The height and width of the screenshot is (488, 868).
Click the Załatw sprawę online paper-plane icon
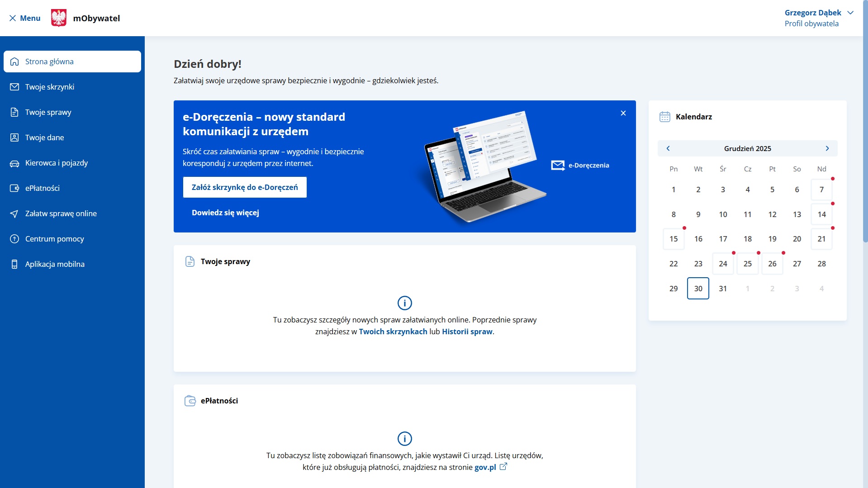click(x=14, y=214)
